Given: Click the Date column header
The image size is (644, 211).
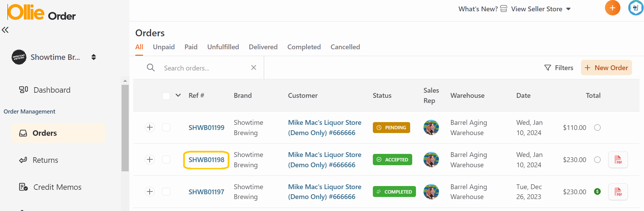Looking at the screenshot, I should [x=523, y=95].
